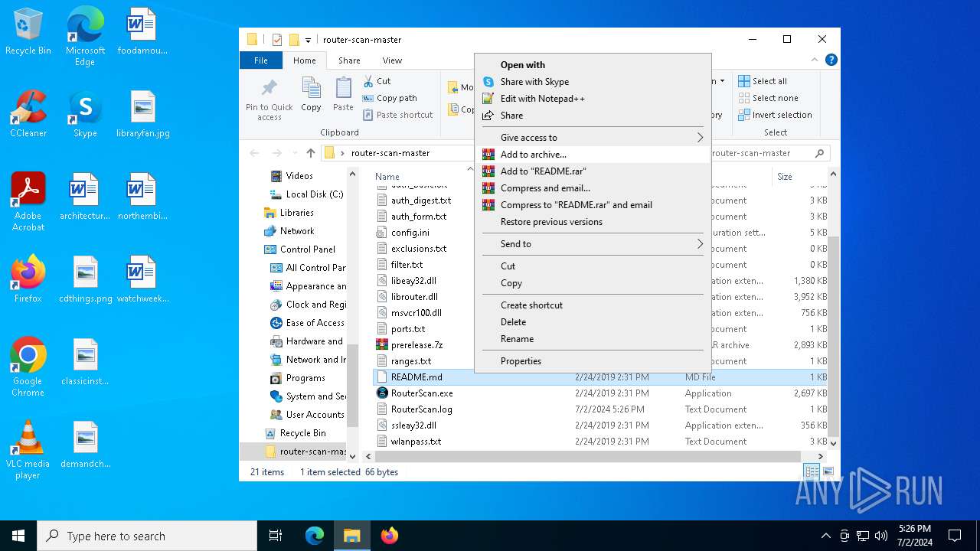Select RouterScan.exe file row

601,393
